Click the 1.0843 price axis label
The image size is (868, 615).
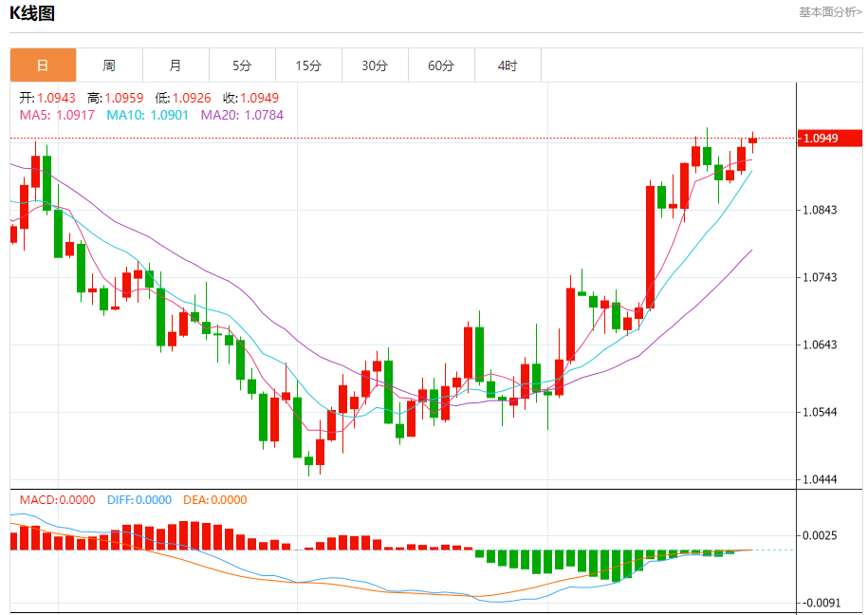(820, 210)
